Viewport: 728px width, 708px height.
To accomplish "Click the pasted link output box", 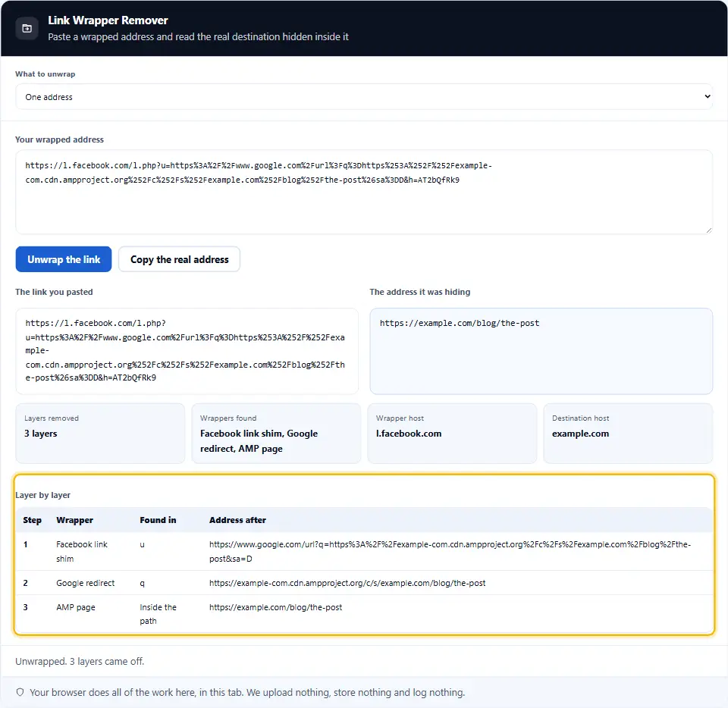I will (187, 351).
